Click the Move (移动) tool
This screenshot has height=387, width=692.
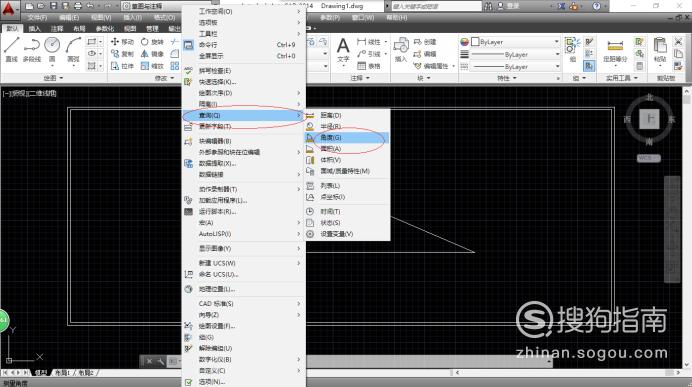tap(122, 42)
